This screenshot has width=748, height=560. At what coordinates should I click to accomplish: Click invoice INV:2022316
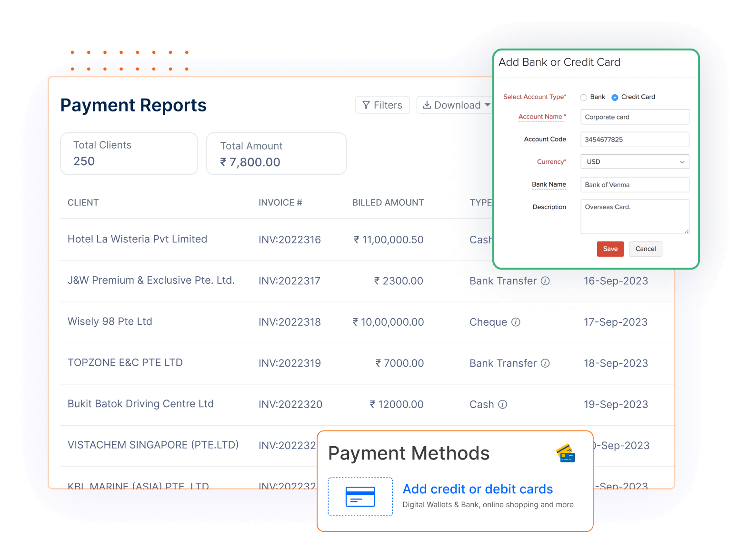(289, 240)
